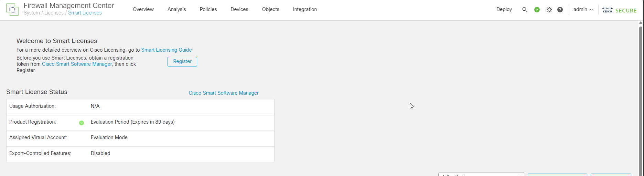This screenshot has height=176, width=644.
Task: Click the Deploy button
Action: [x=504, y=9]
